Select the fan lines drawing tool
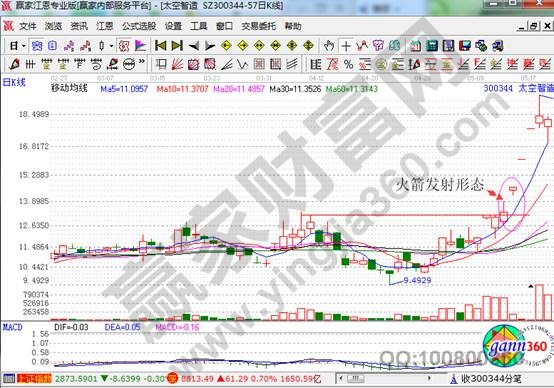Screen dimensions: 554x388 click(177, 64)
